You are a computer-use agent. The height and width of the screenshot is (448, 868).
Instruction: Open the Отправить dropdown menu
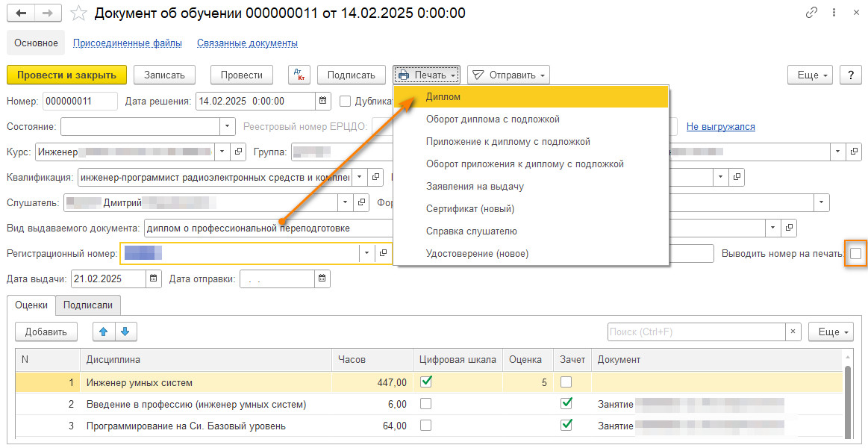[508, 75]
